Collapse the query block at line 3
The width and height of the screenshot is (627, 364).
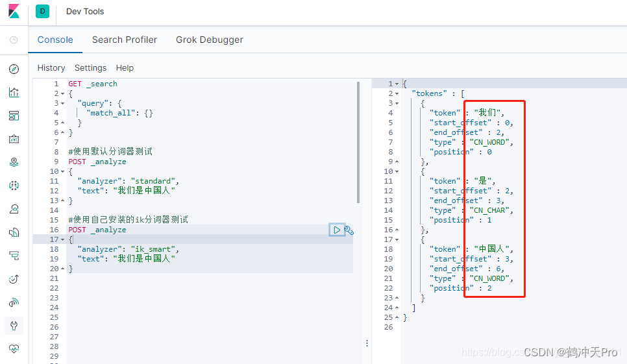(x=62, y=103)
